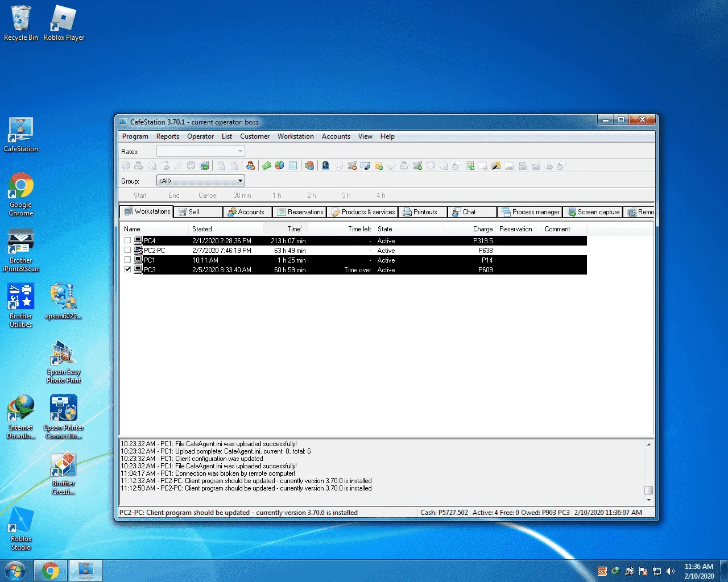Click the 1 h time button
The height and width of the screenshot is (582, 728).
pos(277,196)
